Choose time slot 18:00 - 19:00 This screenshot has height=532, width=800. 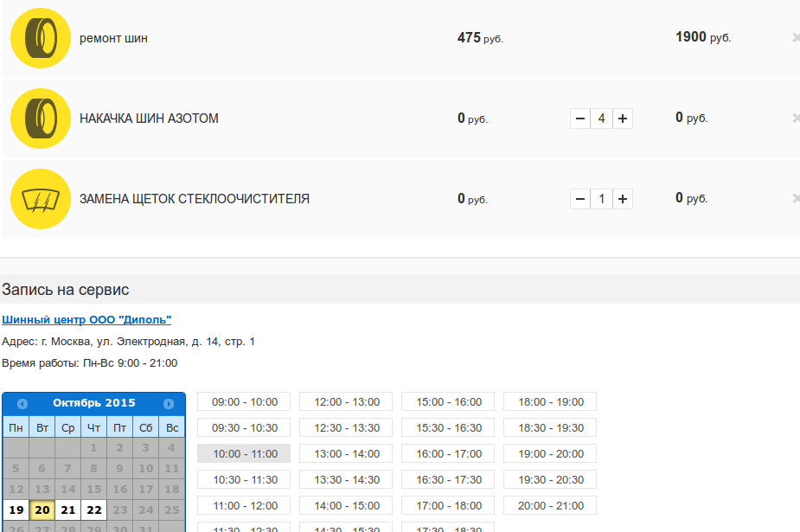[550, 402]
